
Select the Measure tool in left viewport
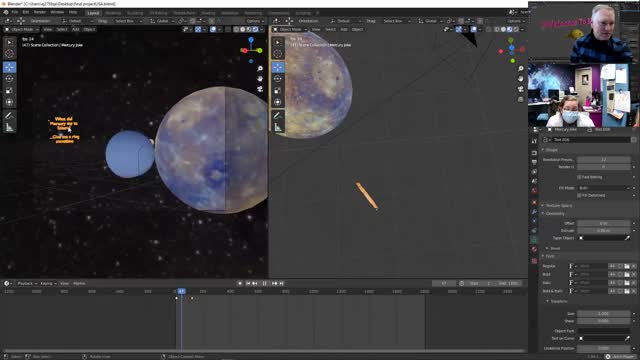(x=9, y=128)
